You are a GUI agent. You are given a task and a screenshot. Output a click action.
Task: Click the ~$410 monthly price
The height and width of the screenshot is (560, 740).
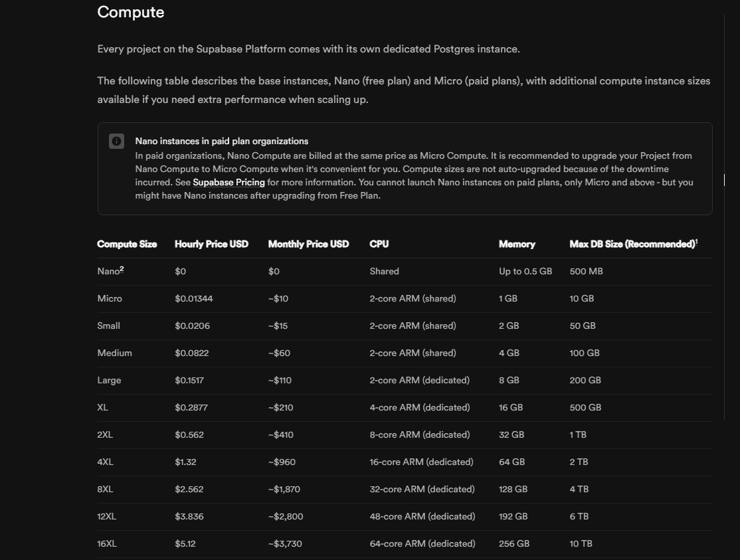pos(281,435)
